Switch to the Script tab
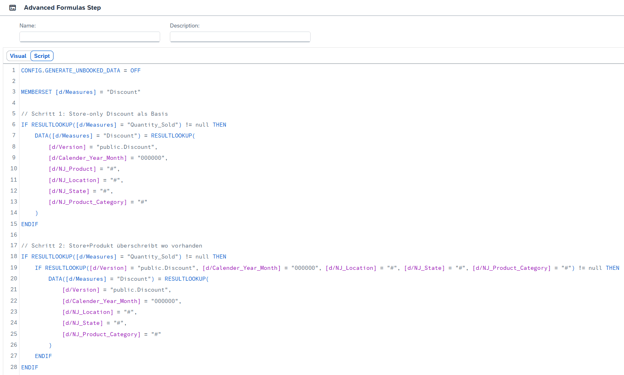 [42, 56]
